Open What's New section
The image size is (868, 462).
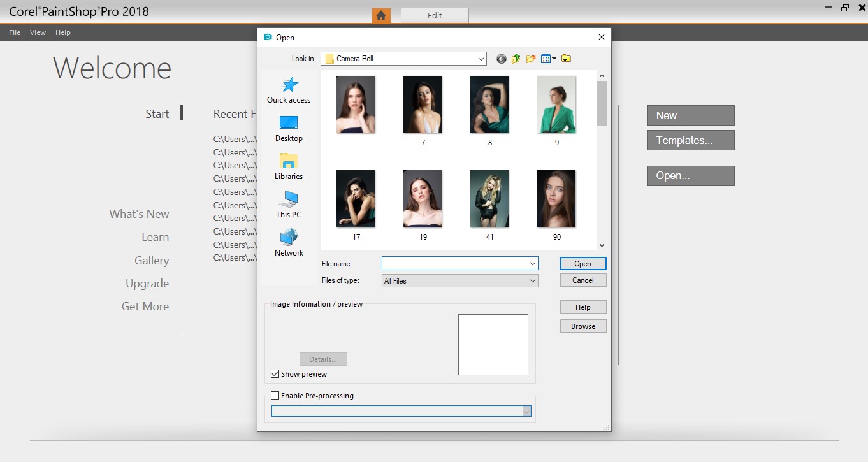pos(139,214)
